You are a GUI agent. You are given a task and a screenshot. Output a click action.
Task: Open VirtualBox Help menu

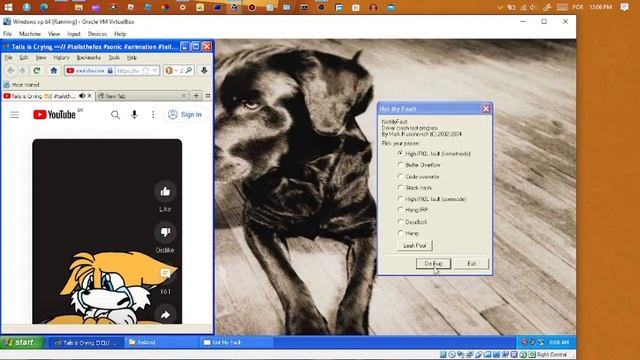[120, 34]
